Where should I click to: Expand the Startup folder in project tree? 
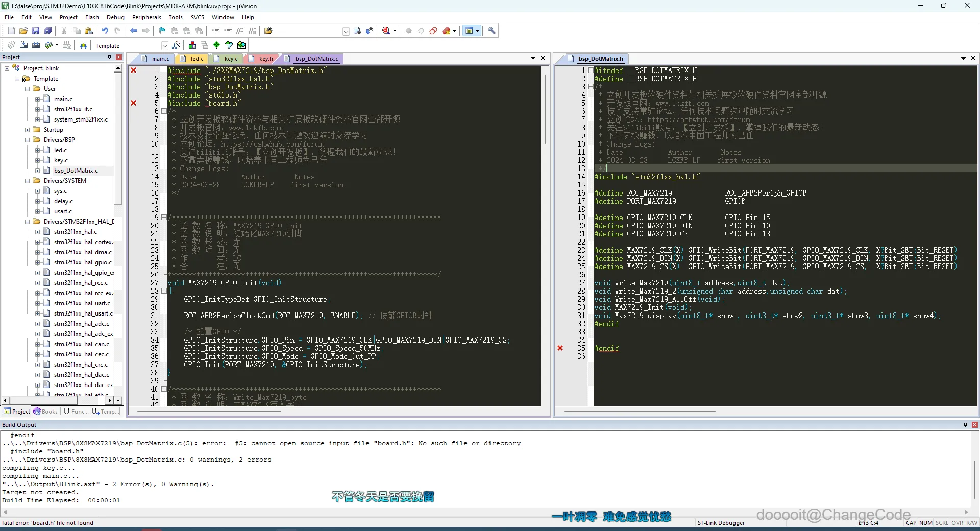click(x=28, y=130)
